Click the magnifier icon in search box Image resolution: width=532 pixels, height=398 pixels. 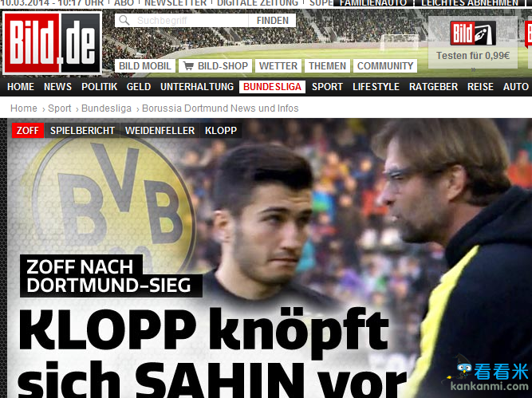pyautogui.click(x=124, y=21)
